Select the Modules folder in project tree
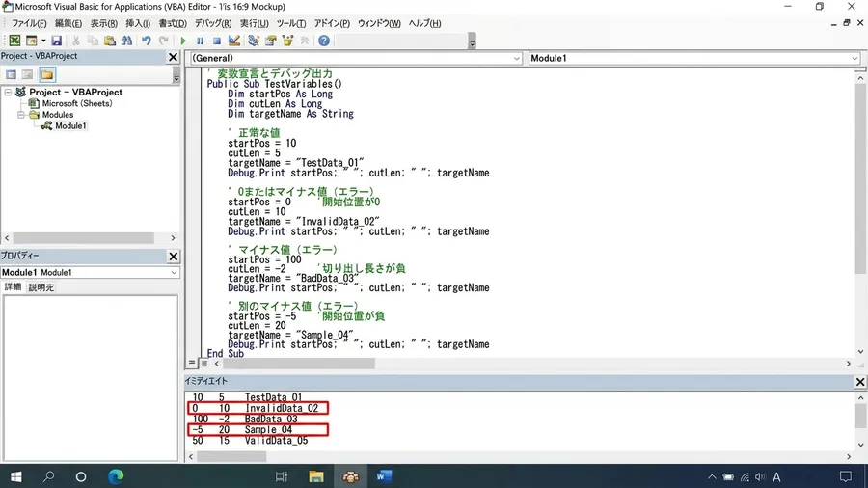868x488 pixels. (58, 115)
